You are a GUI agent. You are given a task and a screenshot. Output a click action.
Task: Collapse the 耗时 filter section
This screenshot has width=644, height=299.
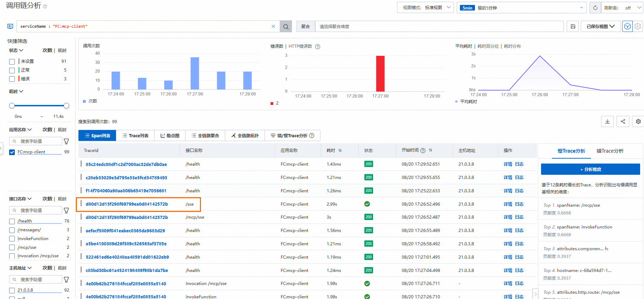click(x=16, y=92)
